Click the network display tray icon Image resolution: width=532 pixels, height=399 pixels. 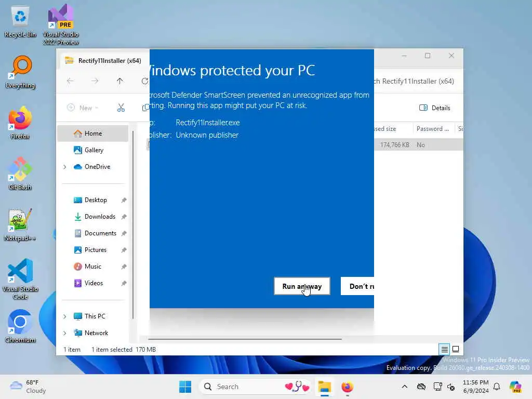point(437,387)
